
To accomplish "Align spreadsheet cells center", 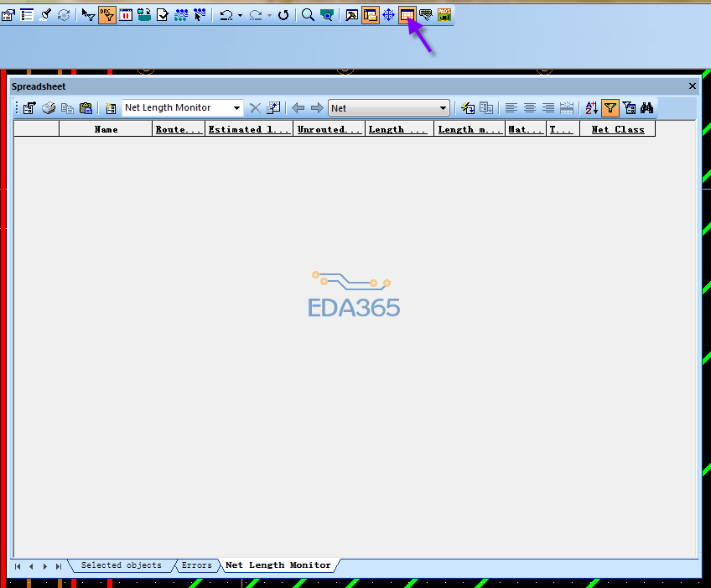I will pyautogui.click(x=530, y=108).
